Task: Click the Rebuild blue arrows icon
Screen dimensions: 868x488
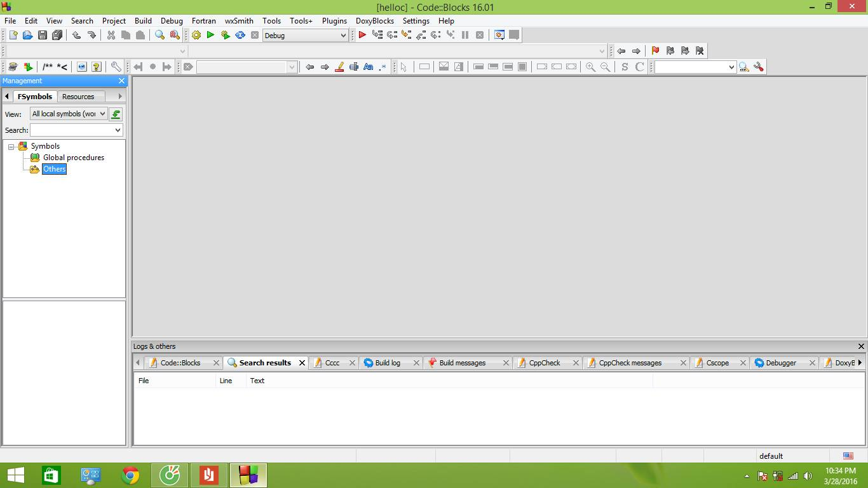Action: 240,35
